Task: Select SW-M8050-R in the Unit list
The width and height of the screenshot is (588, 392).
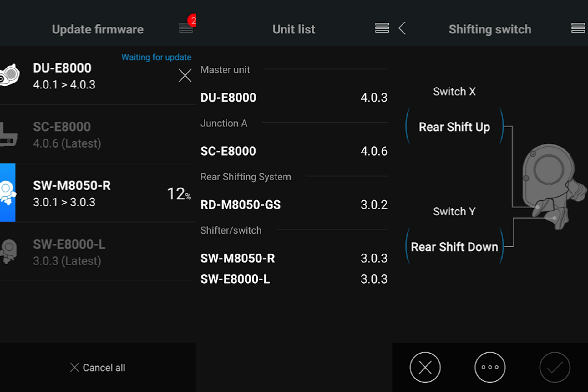Action: point(294,258)
